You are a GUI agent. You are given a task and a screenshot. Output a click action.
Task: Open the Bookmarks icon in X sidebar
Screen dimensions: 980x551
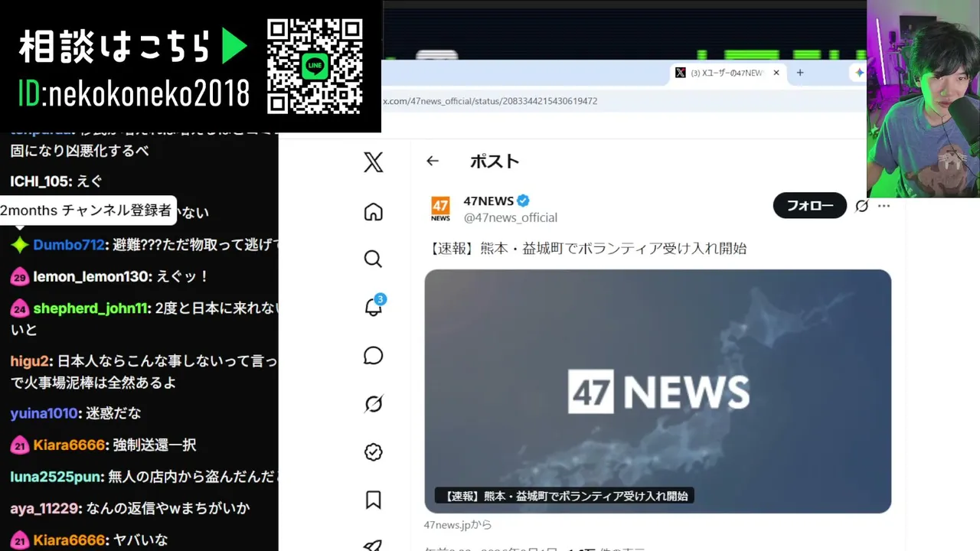click(x=374, y=500)
